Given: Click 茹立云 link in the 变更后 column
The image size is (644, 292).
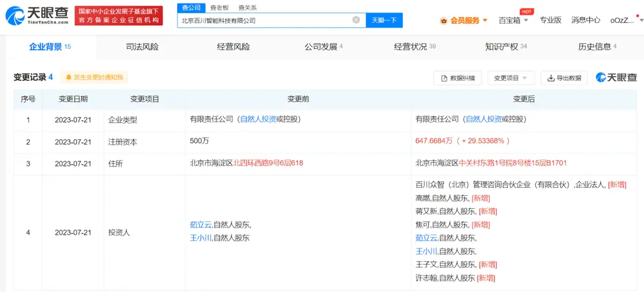Looking at the screenshot, I should click(426, 238).
